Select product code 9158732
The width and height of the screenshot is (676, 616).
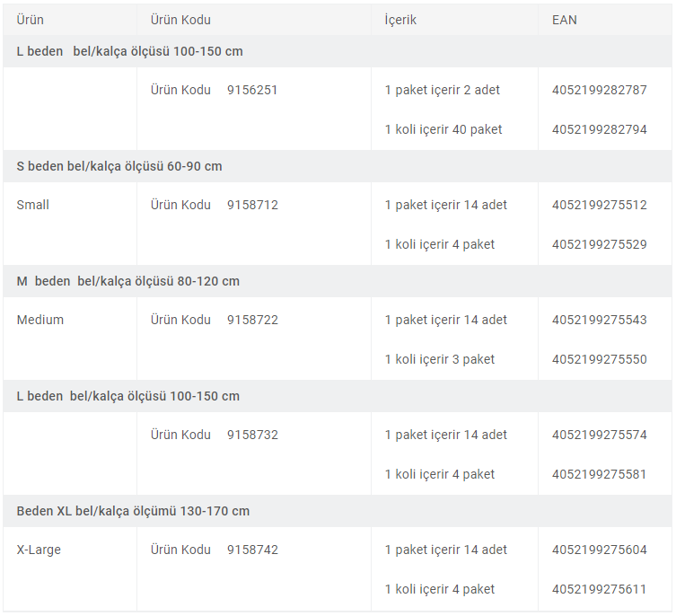point(252,435)
